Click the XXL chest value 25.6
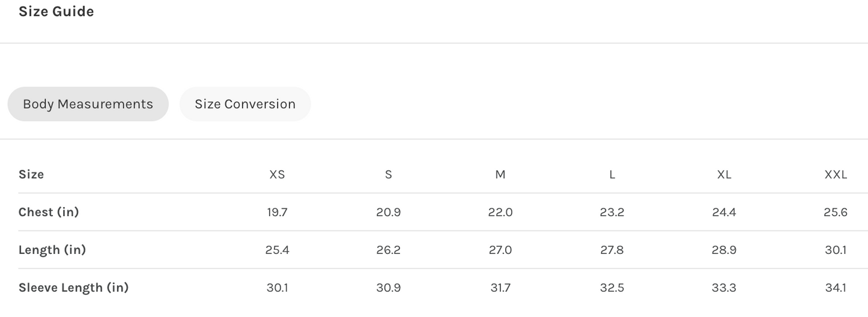Screen dimensions: 868x317 pos(836,212)
